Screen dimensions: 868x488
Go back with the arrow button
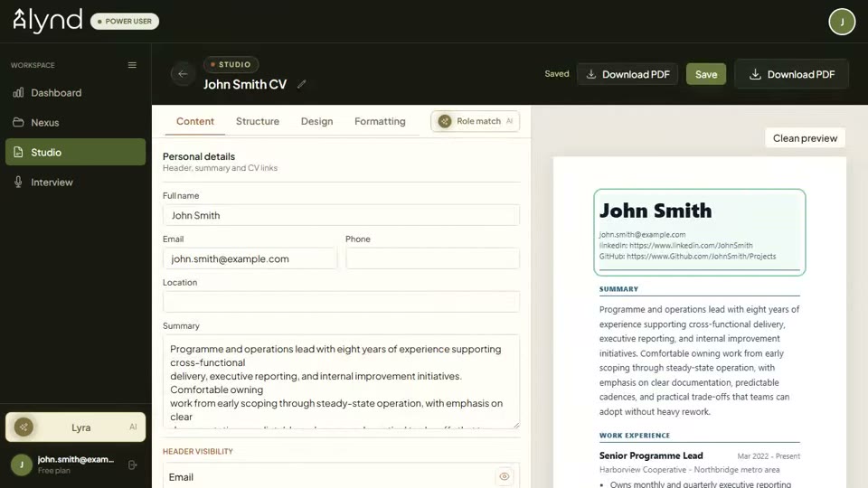coord(183,74)
